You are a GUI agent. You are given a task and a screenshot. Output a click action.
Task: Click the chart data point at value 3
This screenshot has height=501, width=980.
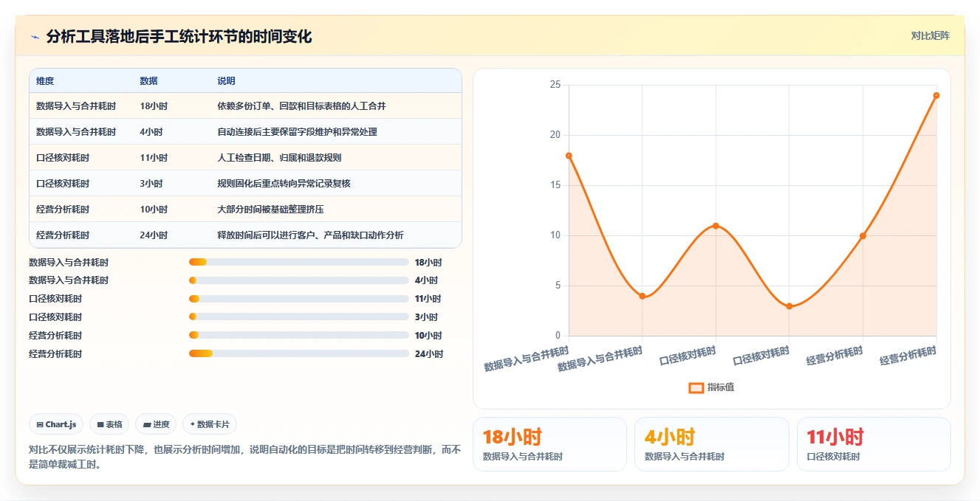click(789, 306)
